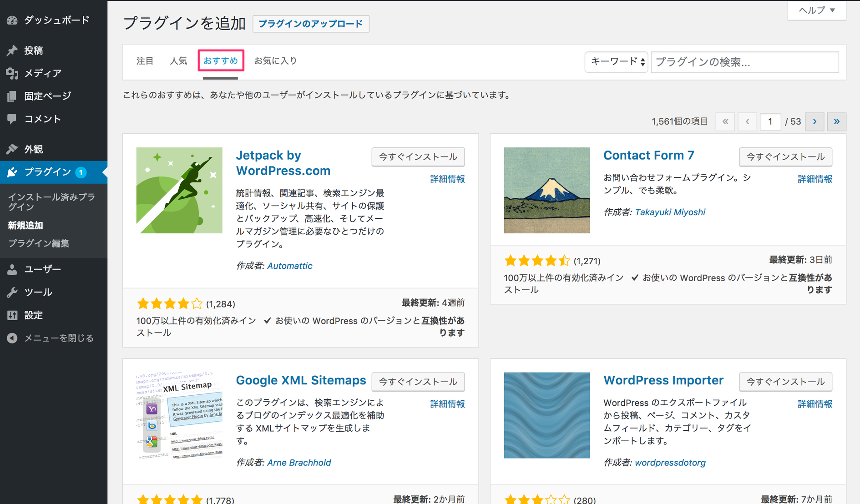Switch to the お気に入り tab
Viewport: 860px width, 504px height.
tap(275, 61)
